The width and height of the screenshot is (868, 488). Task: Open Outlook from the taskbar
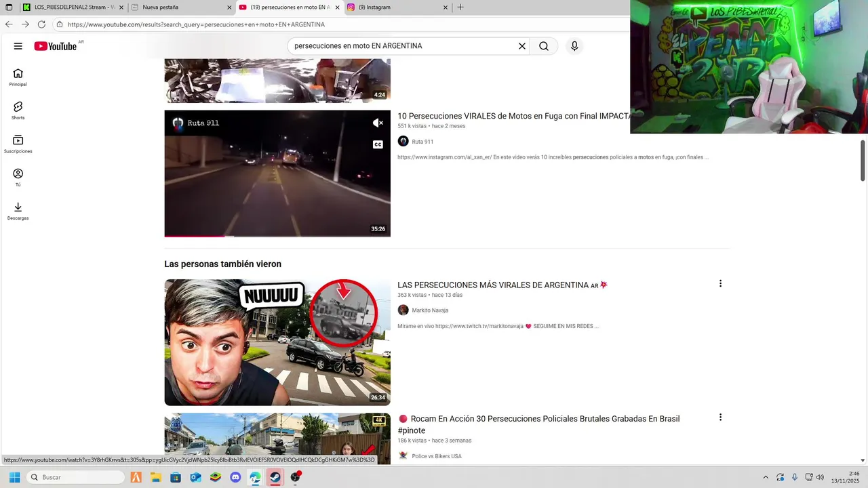coord(195,477)
